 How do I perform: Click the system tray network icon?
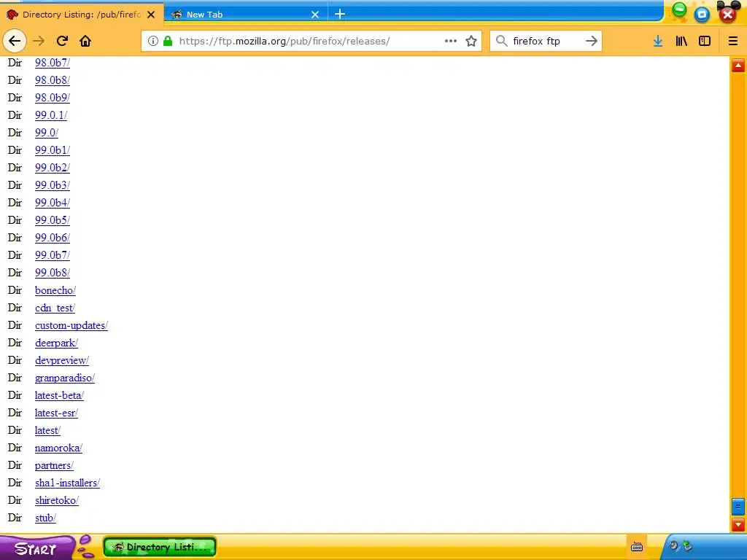coord(686,545)
